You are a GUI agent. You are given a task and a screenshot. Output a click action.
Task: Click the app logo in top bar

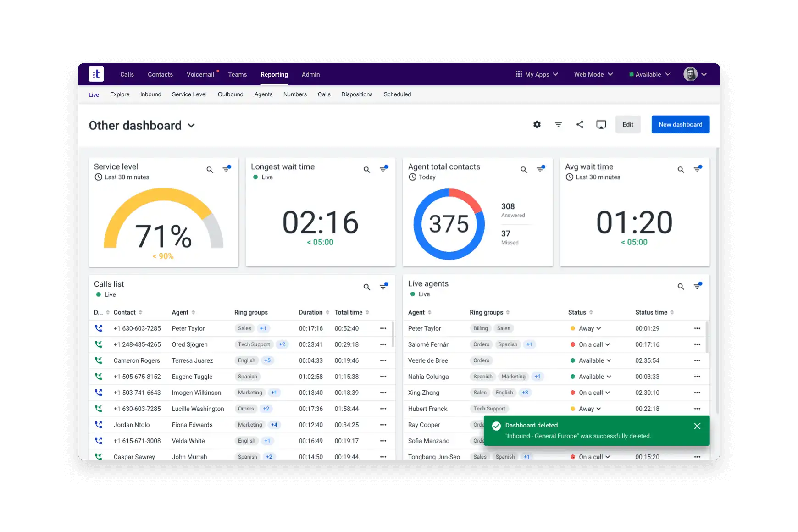point(96,74)
